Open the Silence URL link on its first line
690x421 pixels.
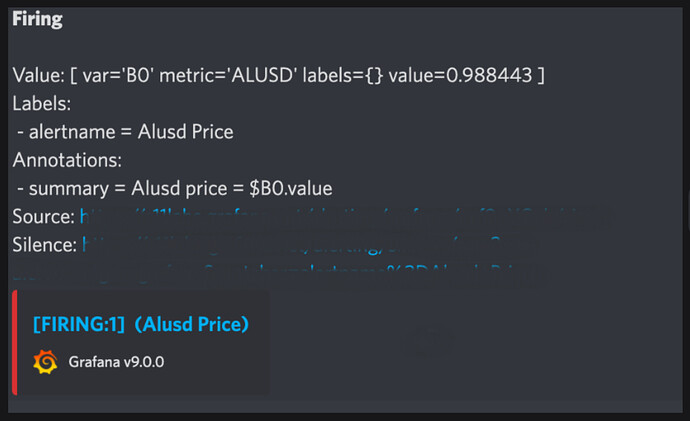(311, 245)
